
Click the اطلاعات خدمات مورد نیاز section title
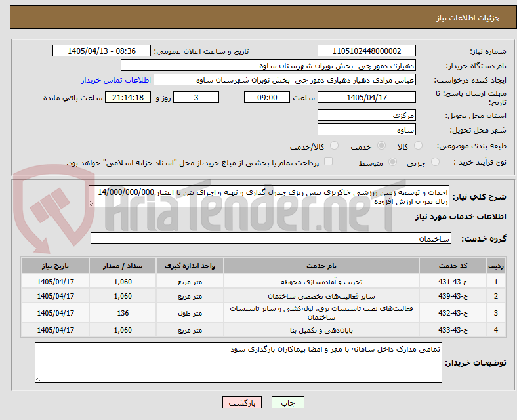click(461, 217)
